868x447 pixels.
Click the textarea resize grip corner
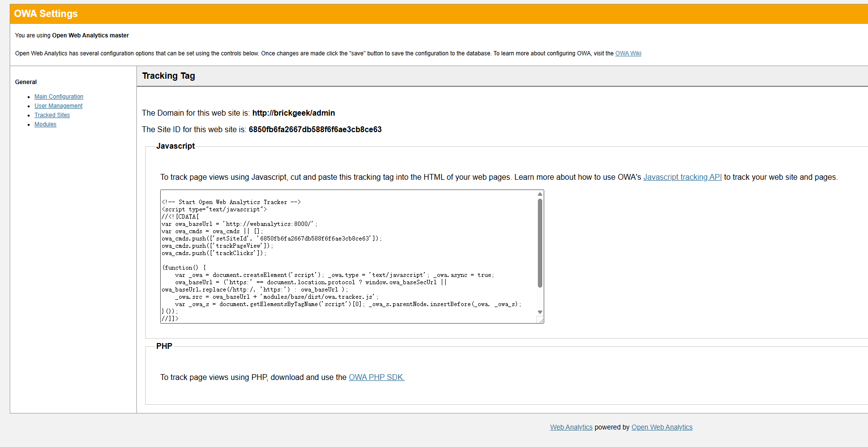click(x=540, y=320)
